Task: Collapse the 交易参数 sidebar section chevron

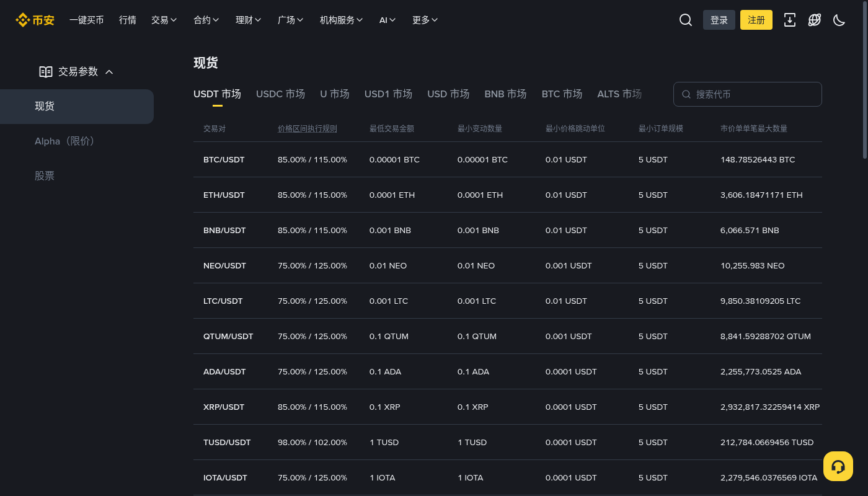Action: coord(109,72)
